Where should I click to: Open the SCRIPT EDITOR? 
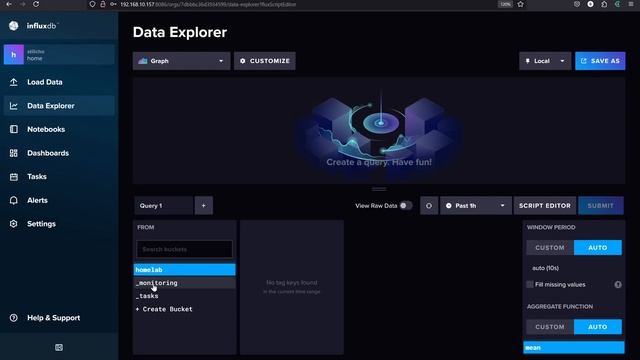pos(545,206)
